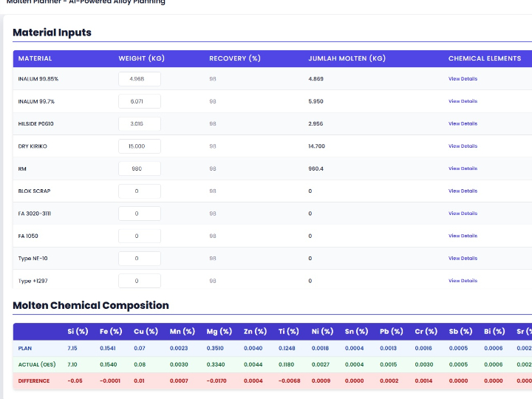Click ACTUAL Ni value 0.0027
The image size is (532, 399).
point(321,364)
